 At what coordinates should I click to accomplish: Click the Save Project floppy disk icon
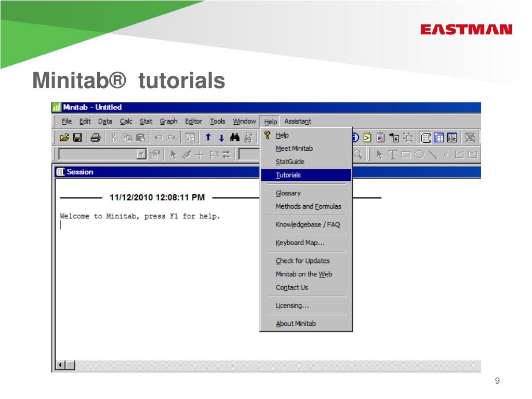click(x=77, y=138)
